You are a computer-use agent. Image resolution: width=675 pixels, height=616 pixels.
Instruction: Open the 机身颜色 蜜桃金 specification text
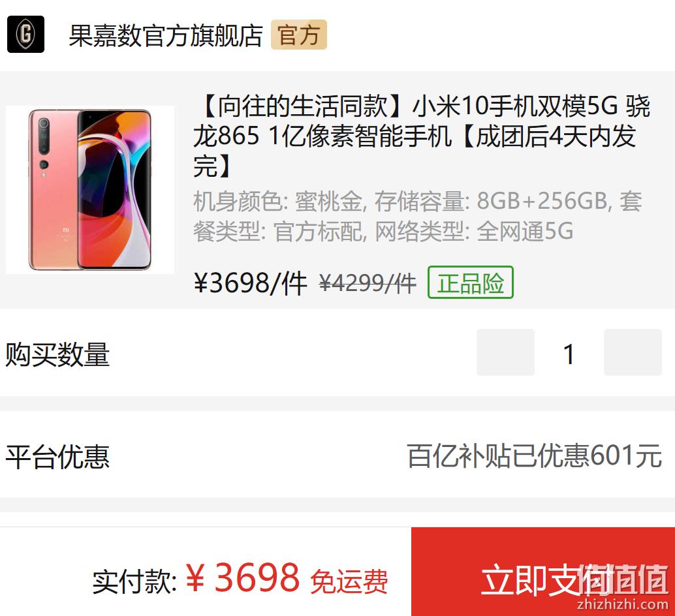point(278,201)
